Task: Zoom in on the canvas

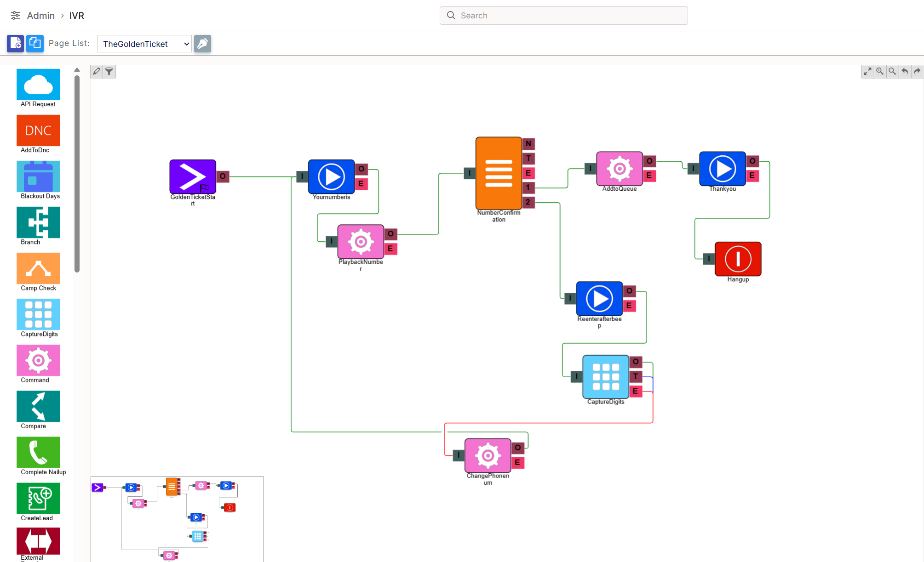Action: [880, 71]
